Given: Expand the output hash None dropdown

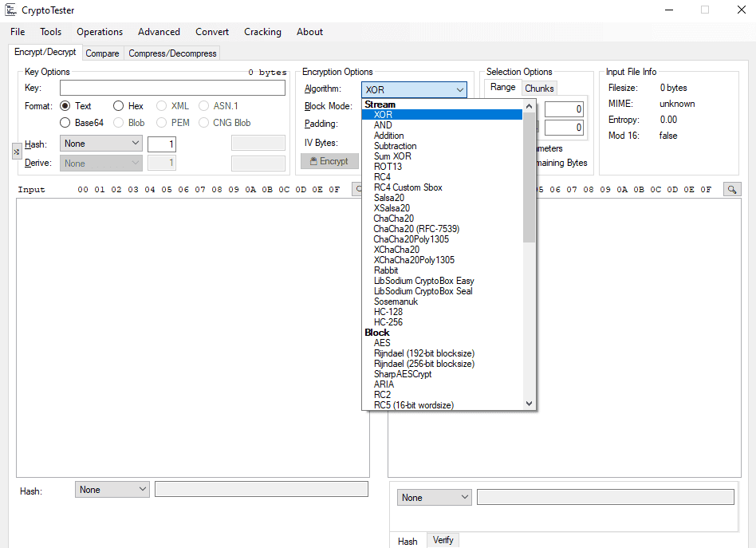Looking at the screenshot, I should [434, 498].
